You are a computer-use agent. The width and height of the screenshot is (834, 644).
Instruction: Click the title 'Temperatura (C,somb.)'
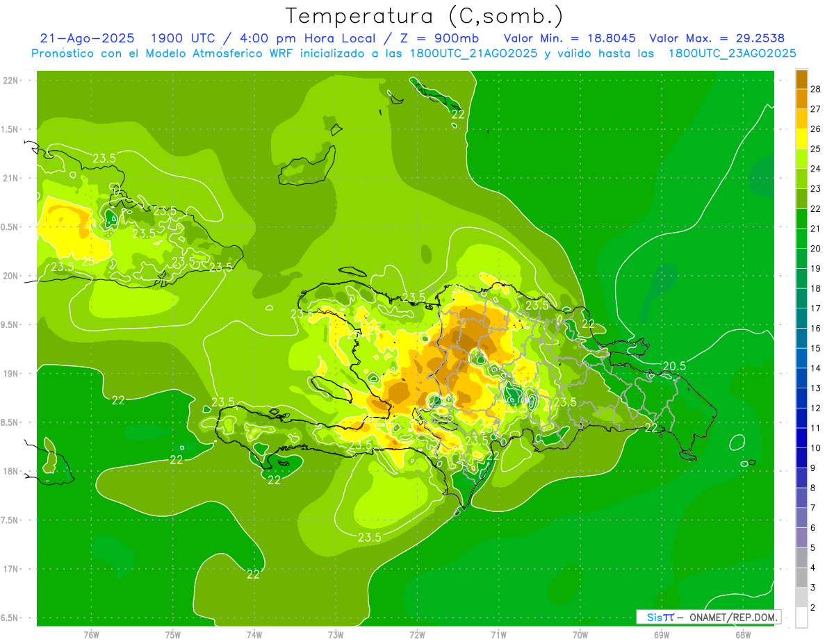click(425, 16)
